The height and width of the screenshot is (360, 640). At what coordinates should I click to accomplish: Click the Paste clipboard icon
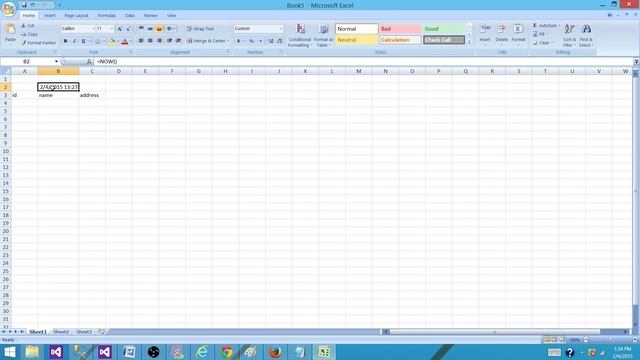pyautogui.click(x=10, y=30)
